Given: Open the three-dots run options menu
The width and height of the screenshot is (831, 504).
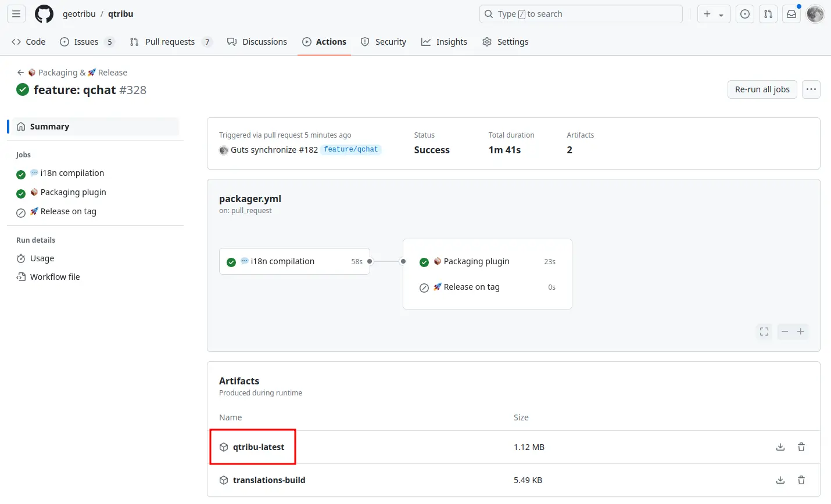Looking at the screenshot, I should pyautogui.click(x=811, y=89).
